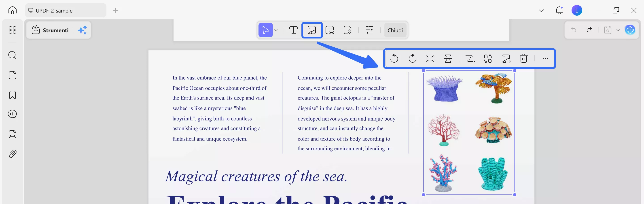Screen dimensions: 644x204
Task: Redo the last action
Action: click(589, 30)
